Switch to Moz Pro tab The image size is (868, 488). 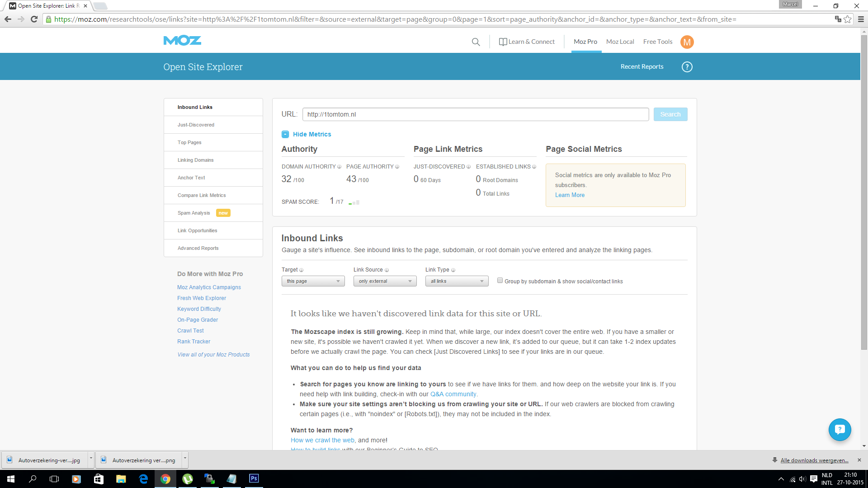(585, 42)
